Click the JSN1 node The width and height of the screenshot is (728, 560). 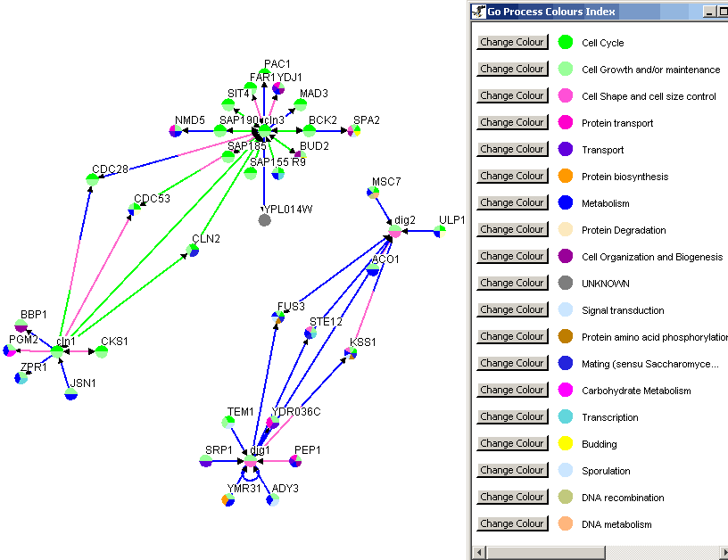coord(71,394)
